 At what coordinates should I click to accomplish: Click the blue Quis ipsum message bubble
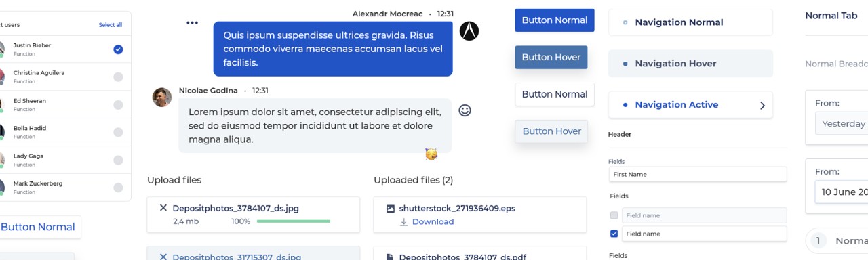point(333,49)
